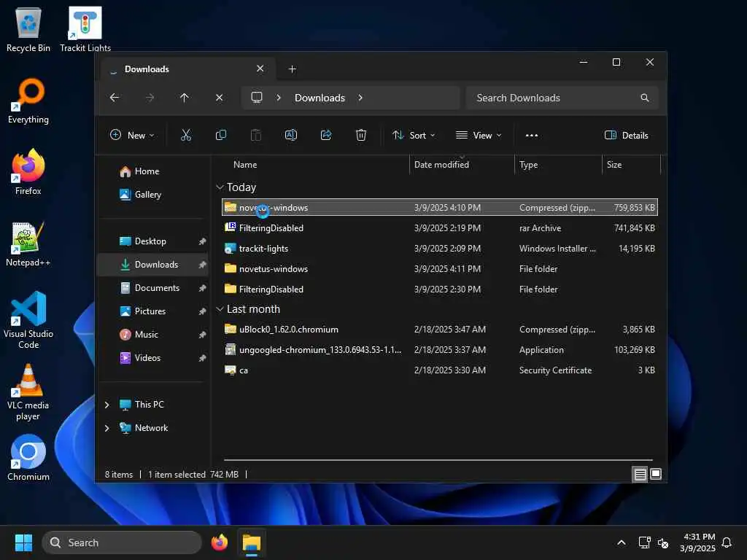Switch to details list view icon
The height and width of the screenshot is (560, 747).
[x=640, y=474]
